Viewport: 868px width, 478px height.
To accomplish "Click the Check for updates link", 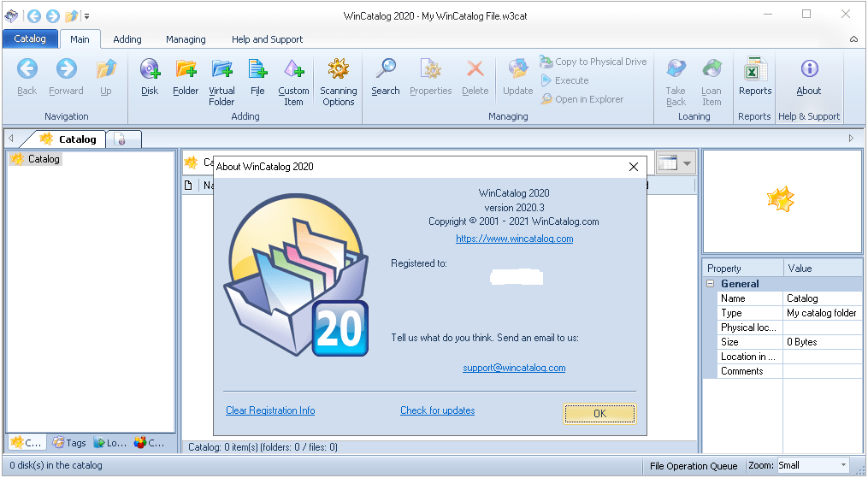I will (x=437, y=410).
